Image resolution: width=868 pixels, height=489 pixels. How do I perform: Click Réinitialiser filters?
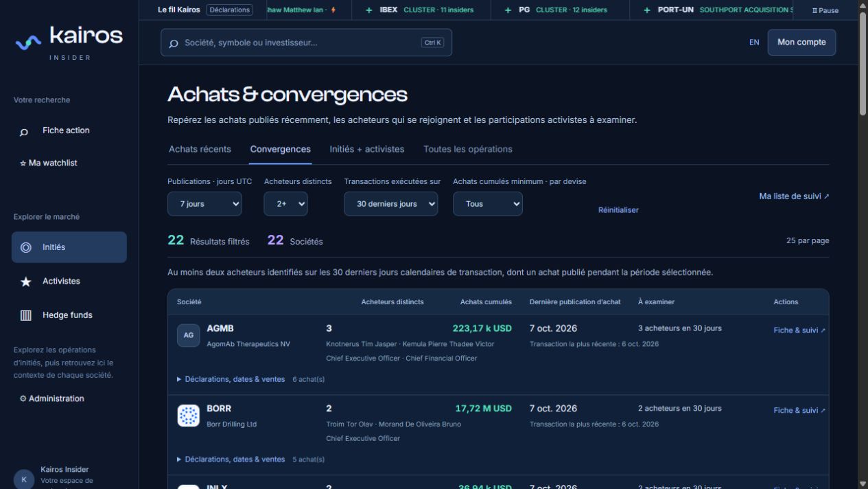[618, 210]
